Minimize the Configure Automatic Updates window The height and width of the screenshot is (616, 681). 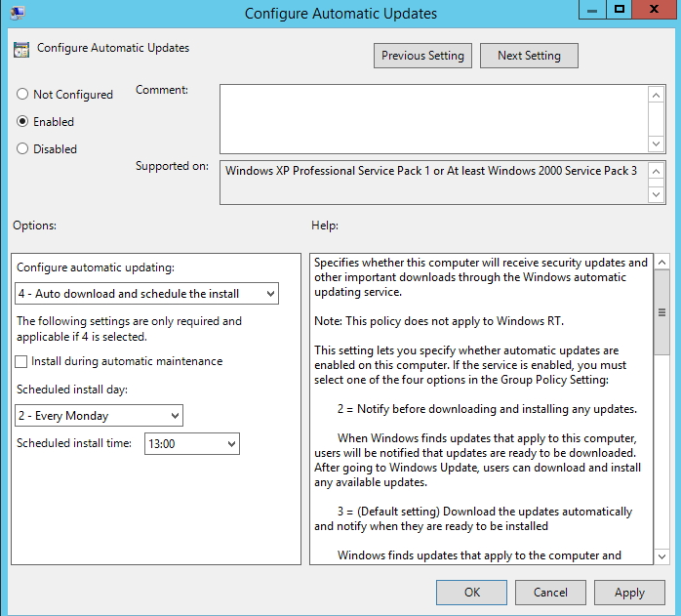(592, 10)
